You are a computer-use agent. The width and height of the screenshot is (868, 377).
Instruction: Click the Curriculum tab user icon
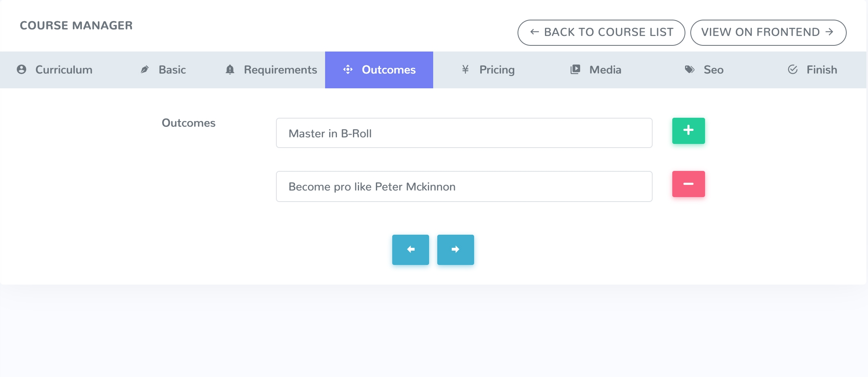(22, 70)
